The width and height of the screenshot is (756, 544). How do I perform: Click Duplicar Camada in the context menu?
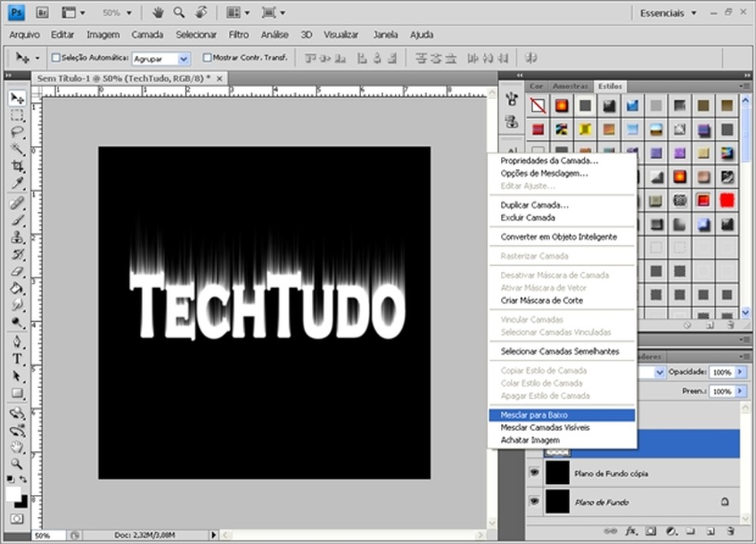point(534,205)
